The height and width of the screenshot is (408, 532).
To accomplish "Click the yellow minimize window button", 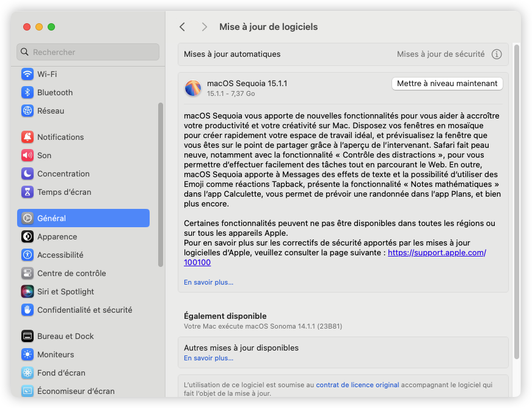I will click(39, 27).
